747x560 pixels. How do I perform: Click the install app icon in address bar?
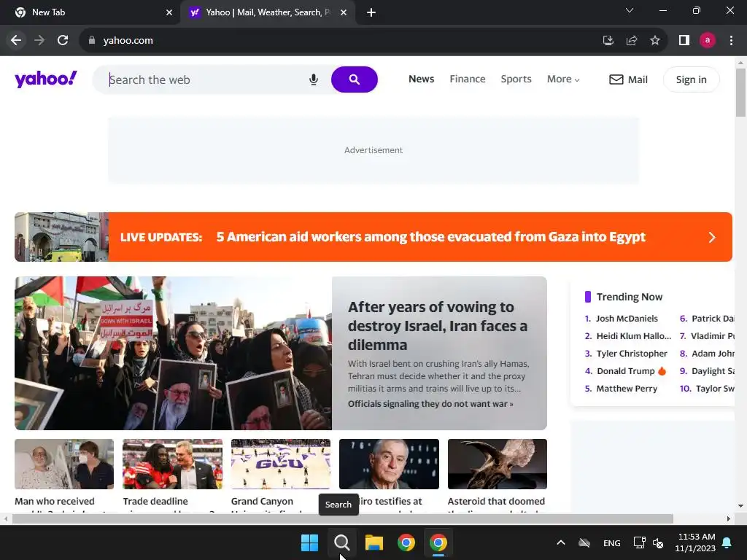tap(608, 41)
